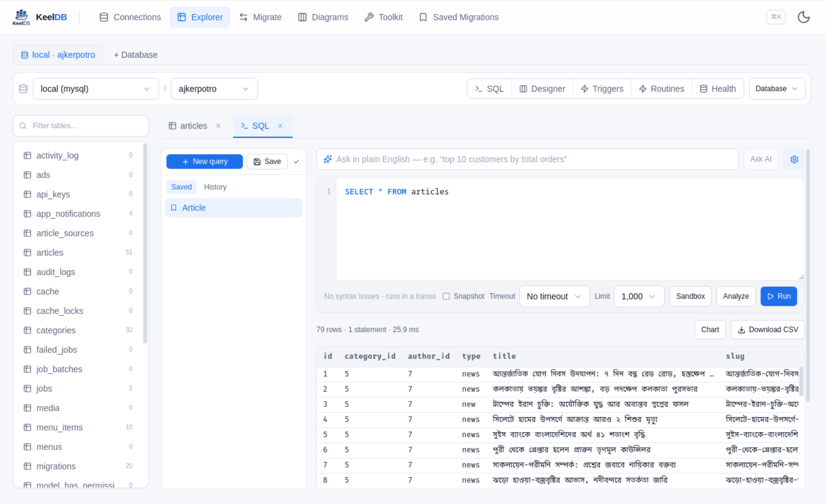Click the table icon next to media

click(x=27, y=408)
